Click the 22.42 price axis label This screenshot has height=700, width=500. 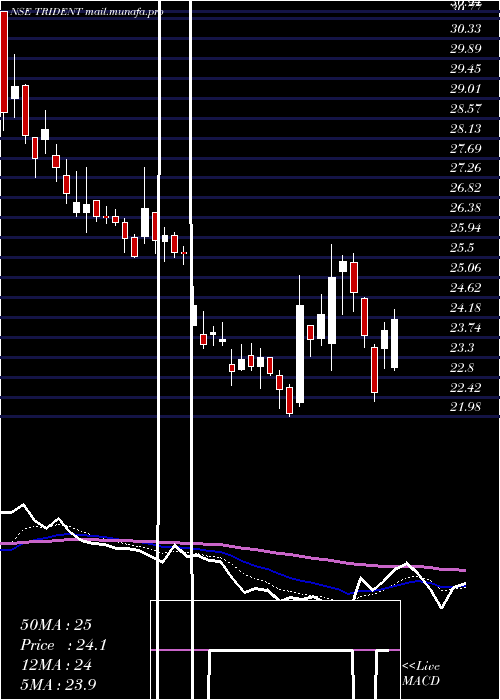point(466,387)
